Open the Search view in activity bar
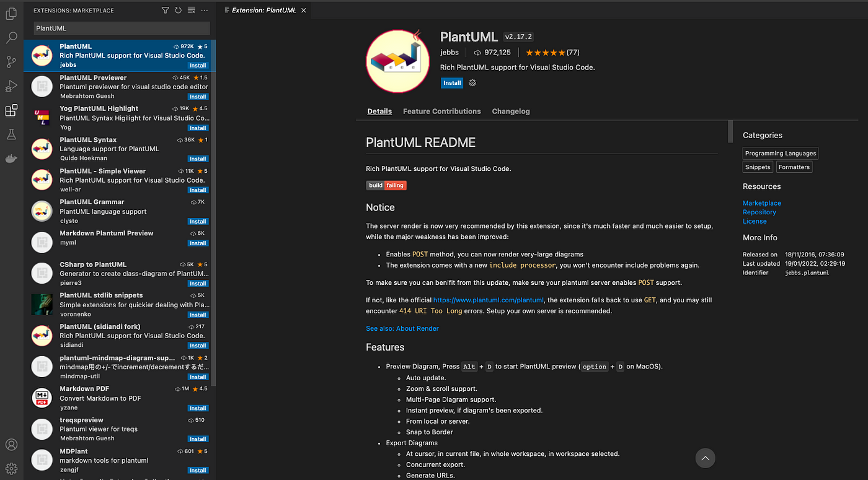The height and width of the screenshot is (480, 868). [11, 38]
